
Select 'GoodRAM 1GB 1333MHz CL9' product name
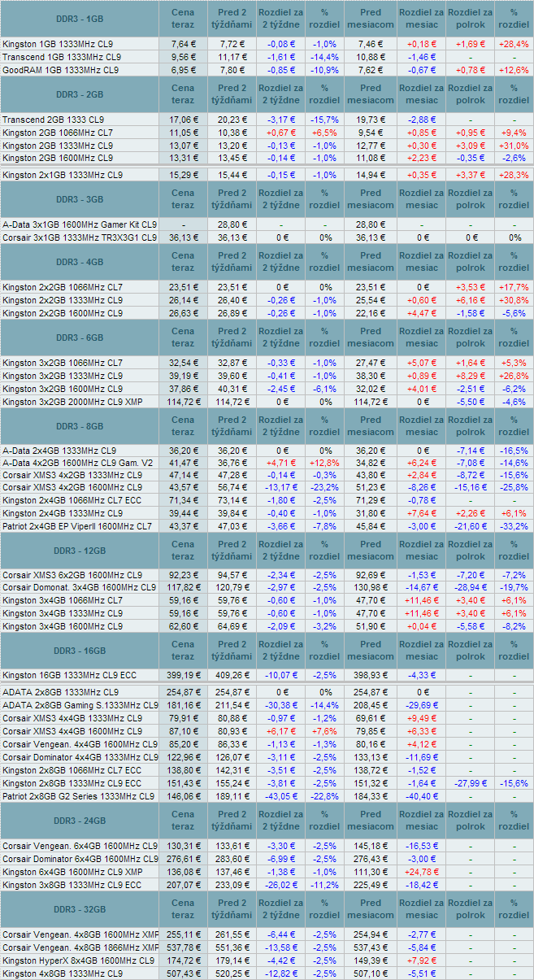[61, 70]
